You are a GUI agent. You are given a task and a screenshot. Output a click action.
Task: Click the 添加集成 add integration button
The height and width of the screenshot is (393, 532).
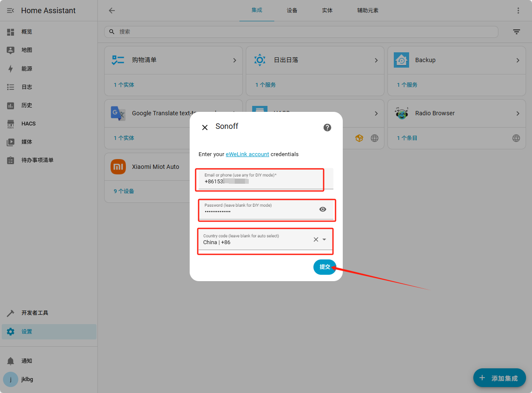click(500, 378)
